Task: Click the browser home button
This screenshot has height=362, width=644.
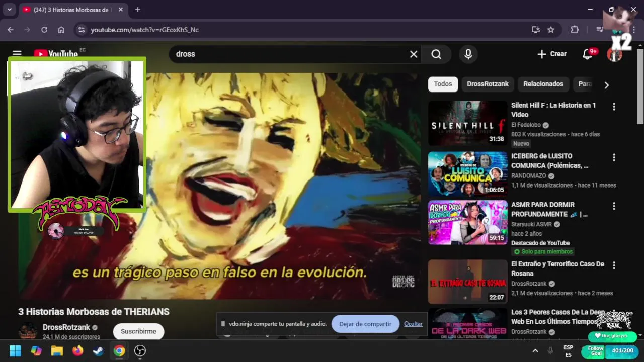Action: click(61, 30)
